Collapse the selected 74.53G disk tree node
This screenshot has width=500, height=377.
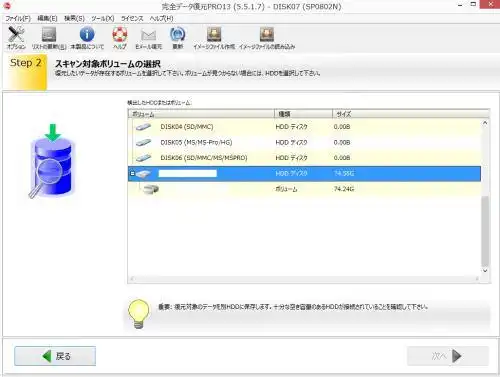tap(132, 174)
